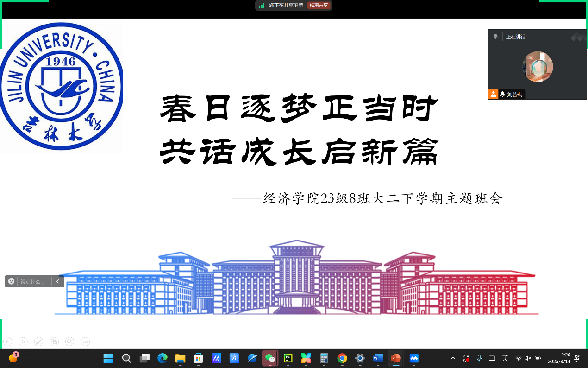The width and height of the screenshot is (588, 368).
Task: Toggle the 英 input method indicator
Action: (505, 358)
